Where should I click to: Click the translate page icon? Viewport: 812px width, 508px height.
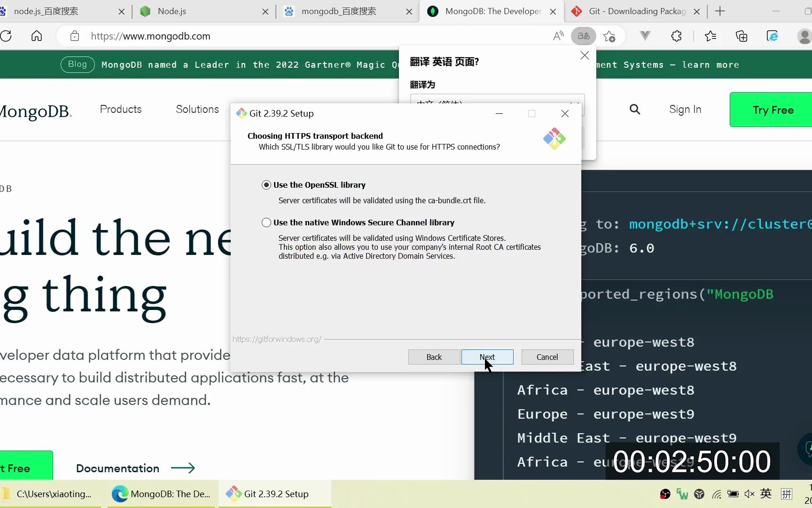click(x=584, y=36)
